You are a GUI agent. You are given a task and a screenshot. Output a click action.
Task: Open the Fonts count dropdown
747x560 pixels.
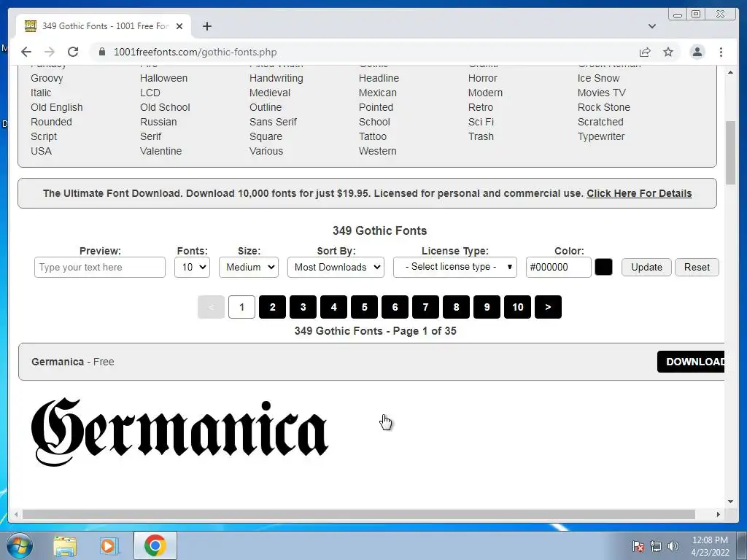(192, 267)
